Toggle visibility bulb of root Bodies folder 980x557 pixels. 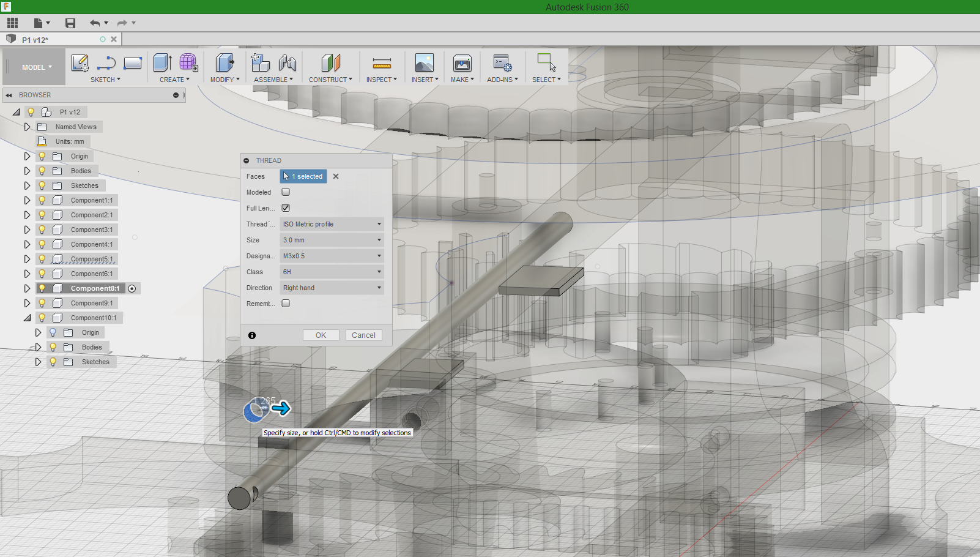coord(42,171)
